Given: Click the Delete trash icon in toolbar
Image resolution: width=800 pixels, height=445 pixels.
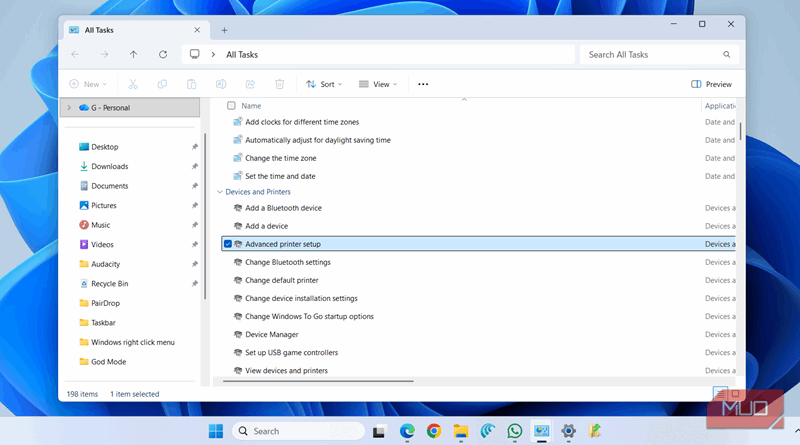Looking at the screenshot, I should point(280,85).
